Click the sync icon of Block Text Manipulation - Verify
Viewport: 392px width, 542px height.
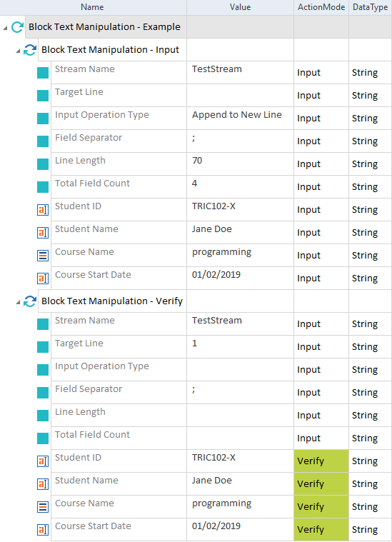30,301
